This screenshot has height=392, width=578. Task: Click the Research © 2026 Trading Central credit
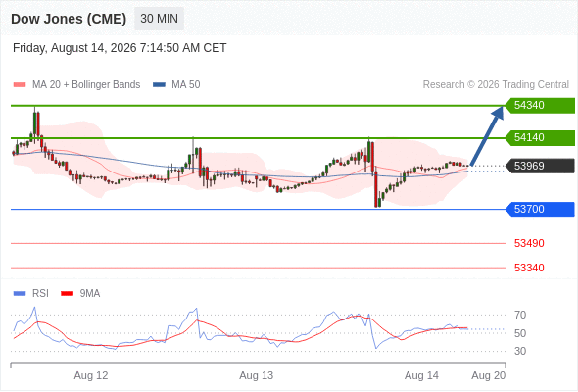pyautogui.click(x=496, y=85)
